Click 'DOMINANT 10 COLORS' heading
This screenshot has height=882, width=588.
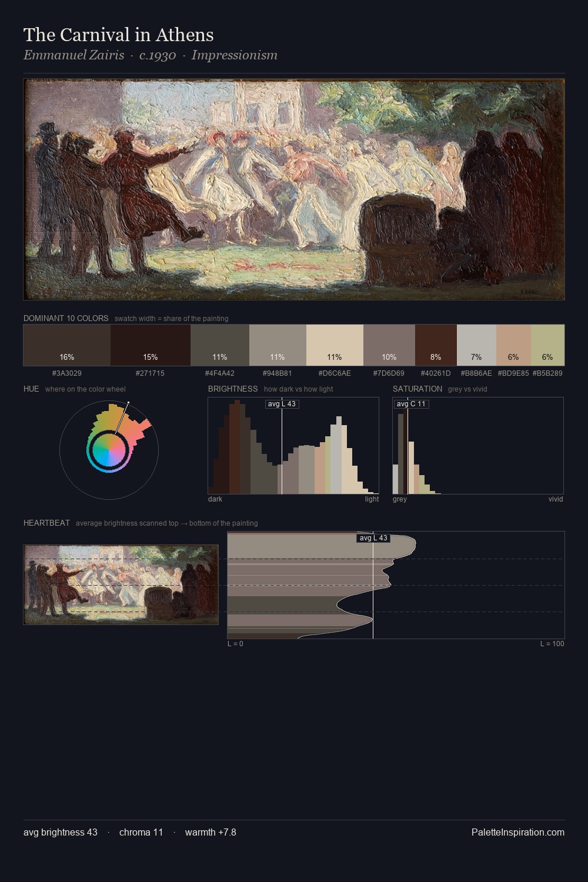click(66, 318)
